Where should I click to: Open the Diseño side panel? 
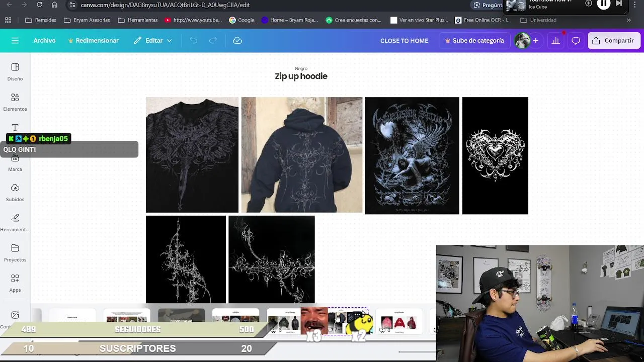(x=15, y=72)
